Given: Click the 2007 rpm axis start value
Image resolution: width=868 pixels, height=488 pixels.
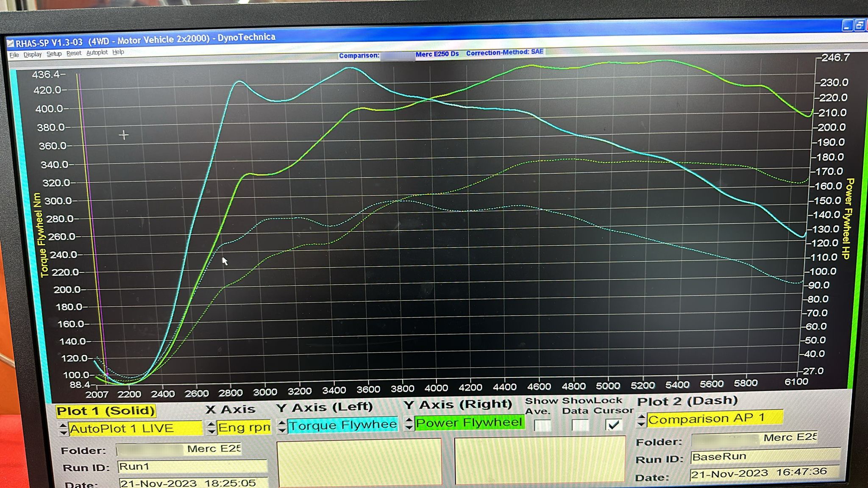Looking at the screenshot, I should [97, 394].
